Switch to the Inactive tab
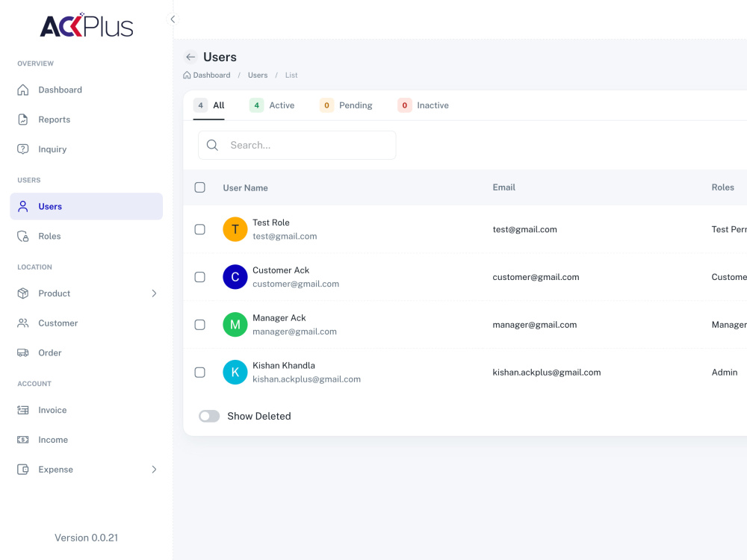 tap(424, 105)
